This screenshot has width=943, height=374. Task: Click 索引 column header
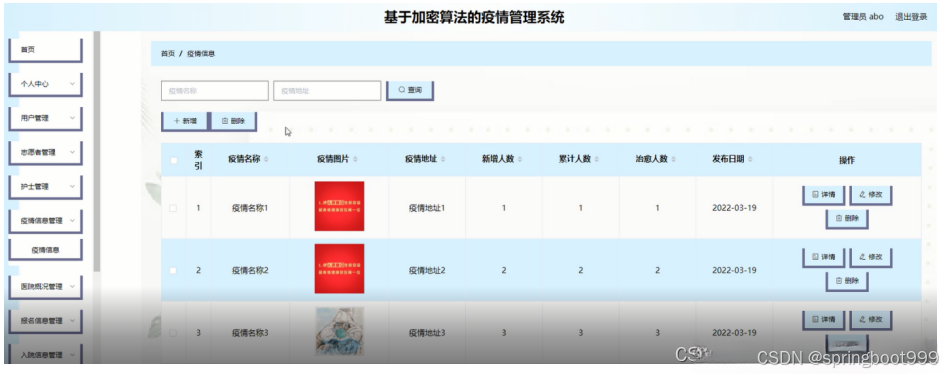tap(198, 160)
